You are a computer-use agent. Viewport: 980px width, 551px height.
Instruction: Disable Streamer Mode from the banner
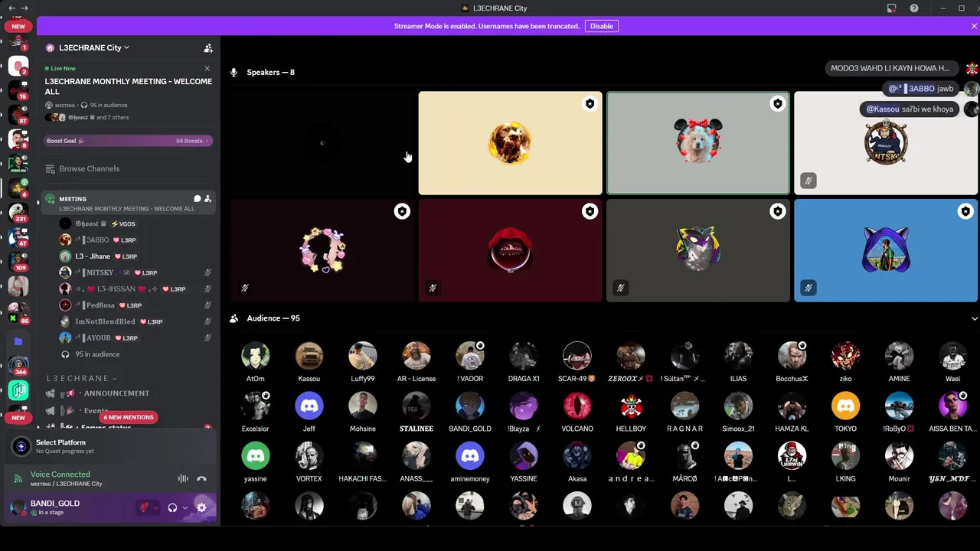click(601, 26)
